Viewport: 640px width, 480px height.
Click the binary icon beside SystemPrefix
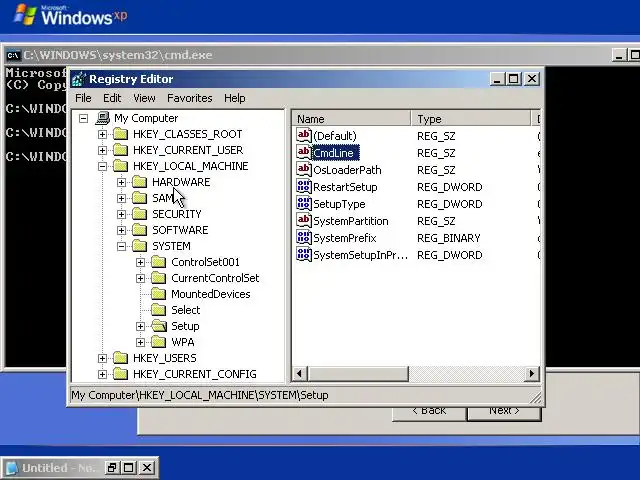[304, 237]
